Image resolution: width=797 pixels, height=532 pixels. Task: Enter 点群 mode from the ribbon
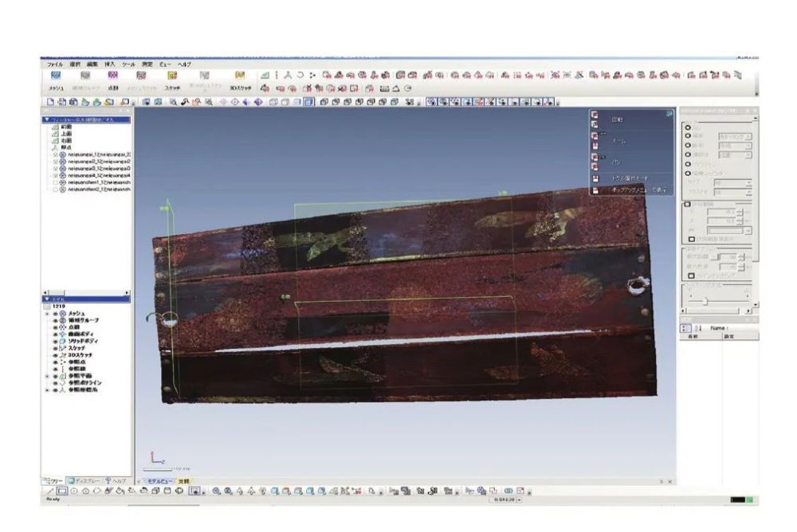[x=113, y=80]
